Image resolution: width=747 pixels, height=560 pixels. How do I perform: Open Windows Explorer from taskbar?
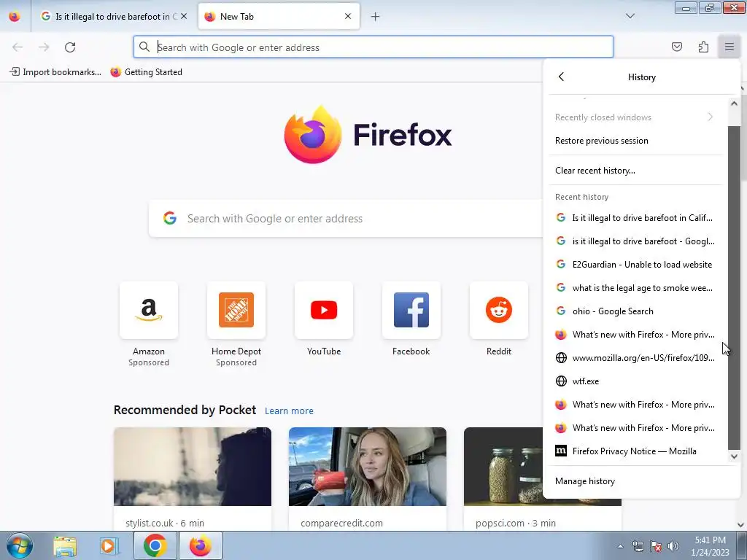(65, 545)
